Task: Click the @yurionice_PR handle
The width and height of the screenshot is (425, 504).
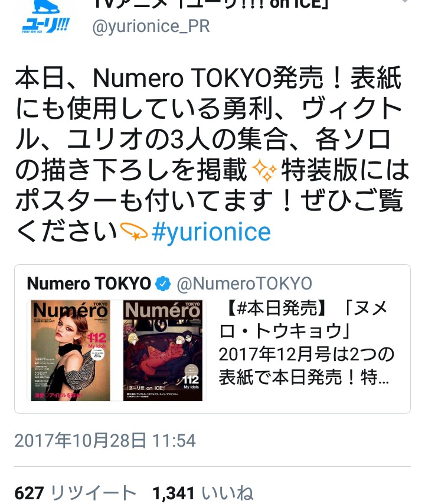Action: 151,27
